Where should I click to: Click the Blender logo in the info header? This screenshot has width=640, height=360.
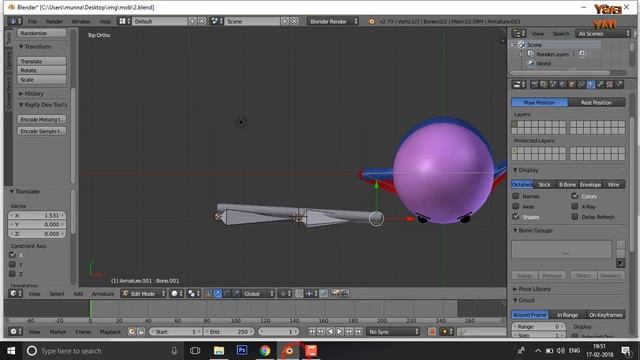(x=371, y=21)
